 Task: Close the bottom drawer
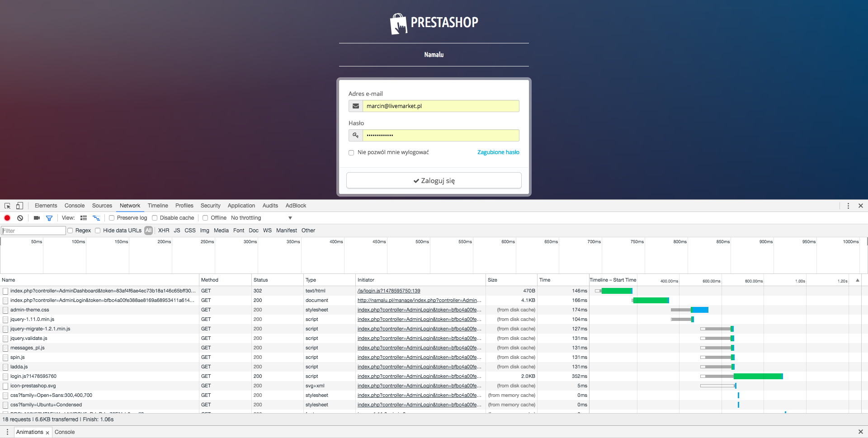tap(861, 432)
